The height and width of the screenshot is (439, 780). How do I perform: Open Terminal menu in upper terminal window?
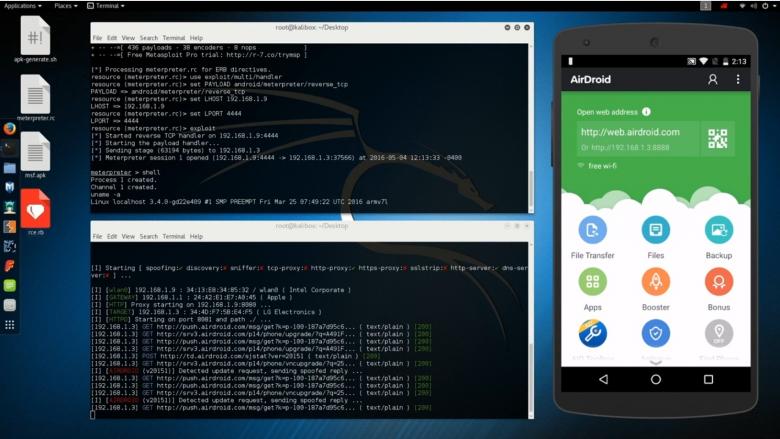click(174, 38)
